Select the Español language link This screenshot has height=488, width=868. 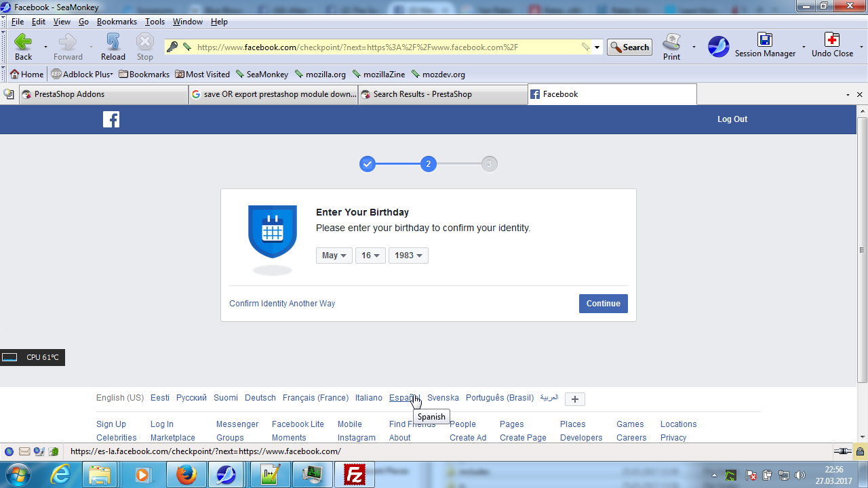pyautogui.click(x=405, y=398)
